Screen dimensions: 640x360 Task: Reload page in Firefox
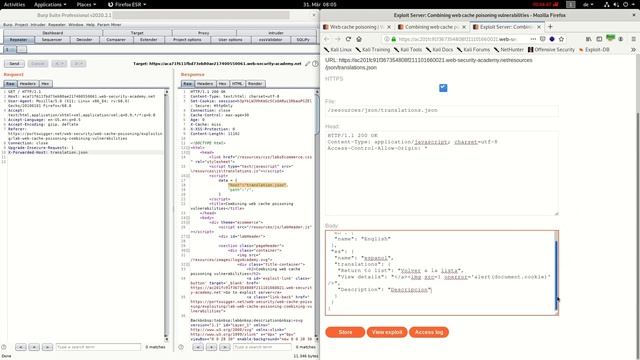348,39
